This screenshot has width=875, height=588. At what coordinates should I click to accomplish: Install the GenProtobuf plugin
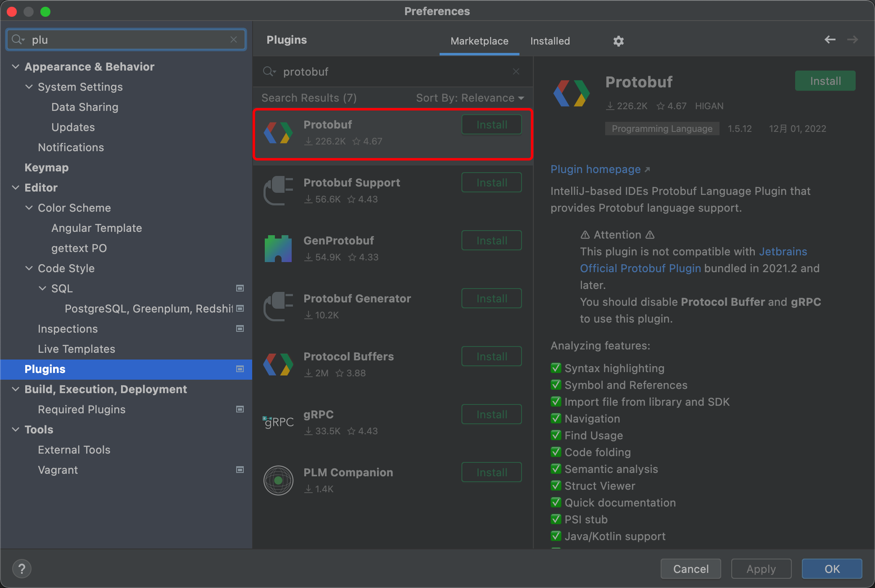coord(492,241)
